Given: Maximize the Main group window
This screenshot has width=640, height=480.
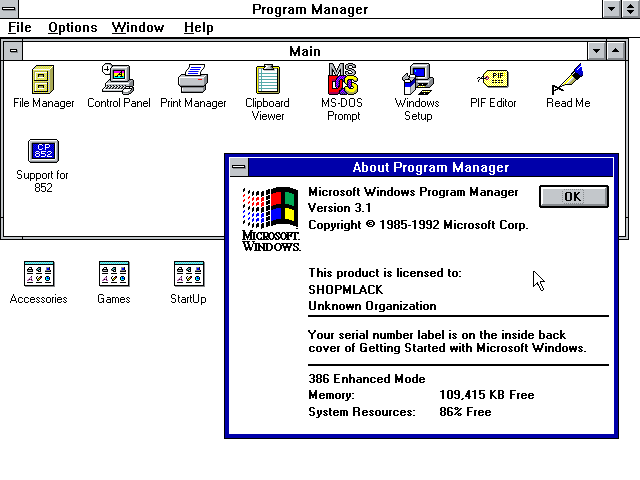Looking at the screenshot, I should pos(616,51).
